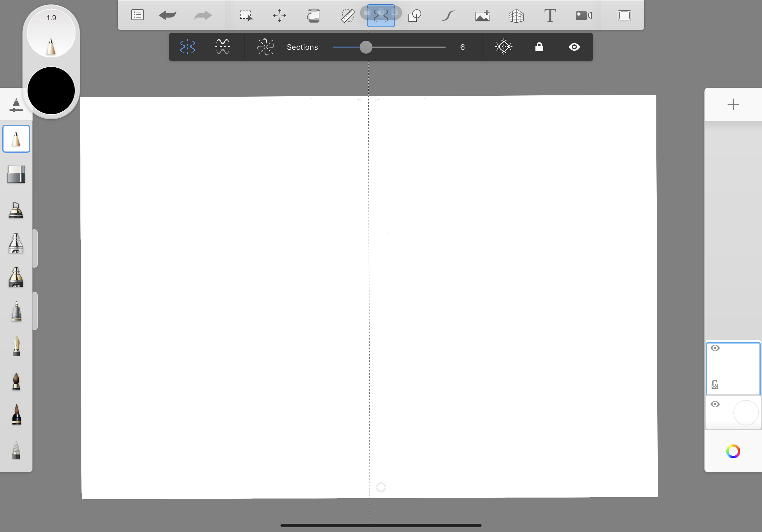Select the Predictive Stroke curve tool
This screenshot has width=762, height=532.
[x=448, y=16]
